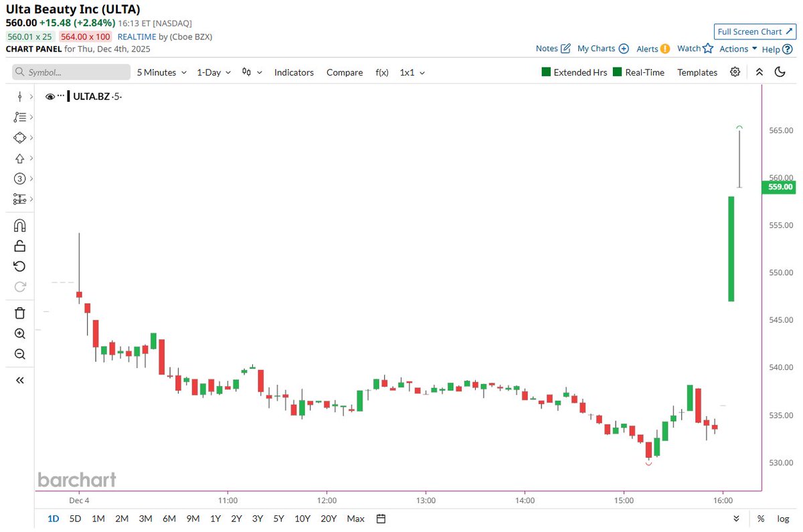Screen dimensions: 803x532
Task: Toggle the lock drawings icon
Action: coord(19,246)
